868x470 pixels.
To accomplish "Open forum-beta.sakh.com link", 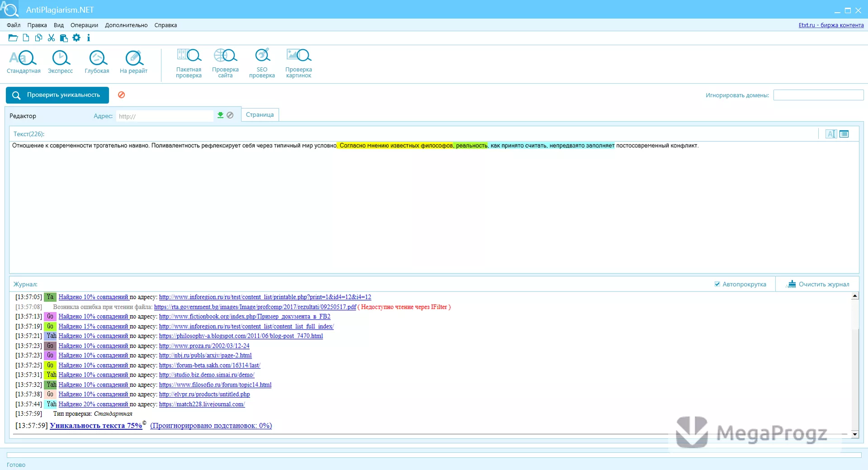I will point(210,365).
